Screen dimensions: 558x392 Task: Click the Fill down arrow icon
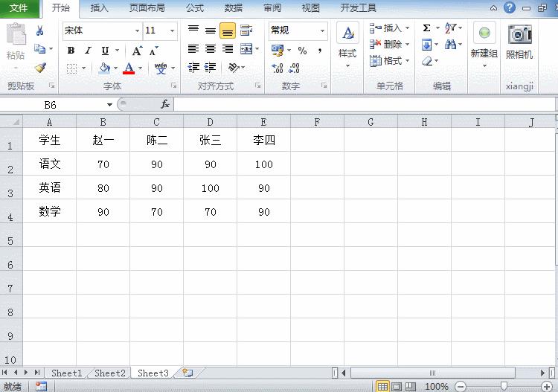click(426, 45)
